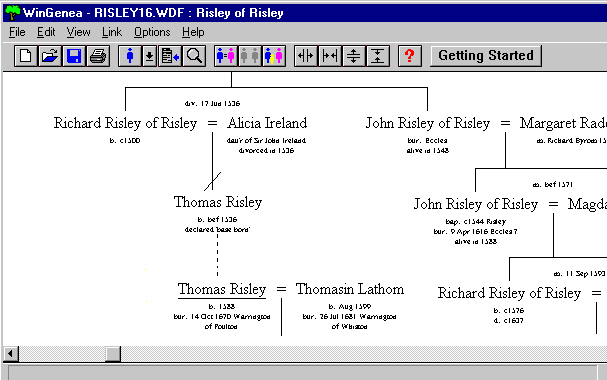The image size is (607, 380).
Task: Click the blue and pink couple icon
Action: 226,56
